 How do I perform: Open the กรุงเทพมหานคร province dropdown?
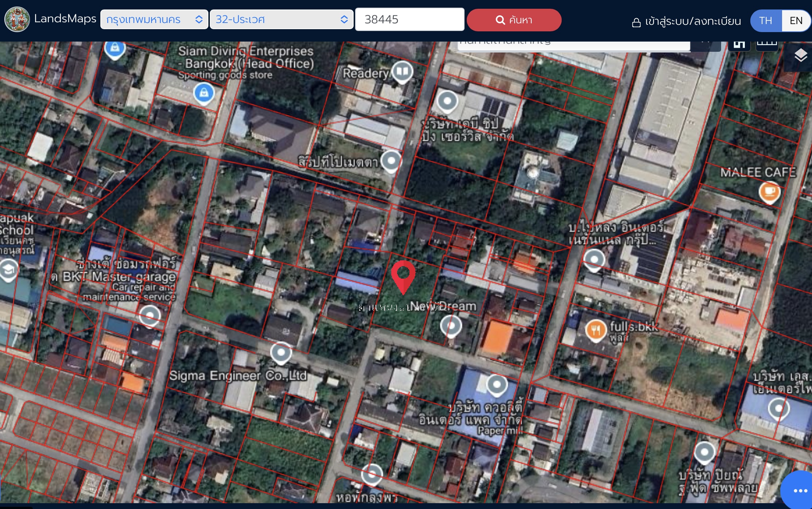pos(154,20)
